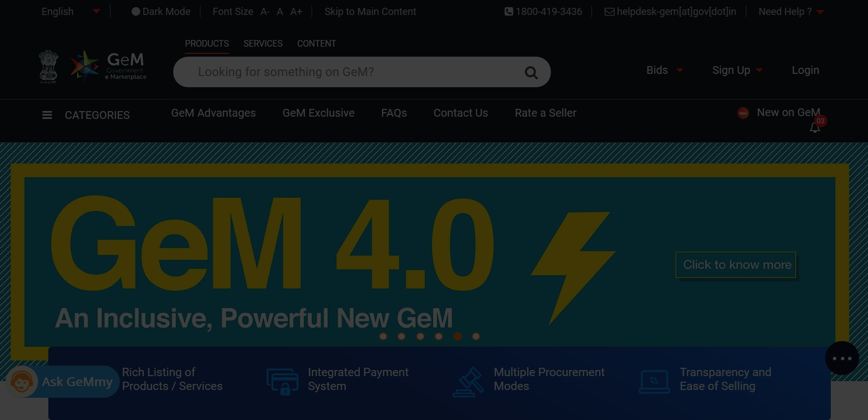Click Transparency and Ease of Selling text
This screenshot has width=868, height=420.
(725, 379)
